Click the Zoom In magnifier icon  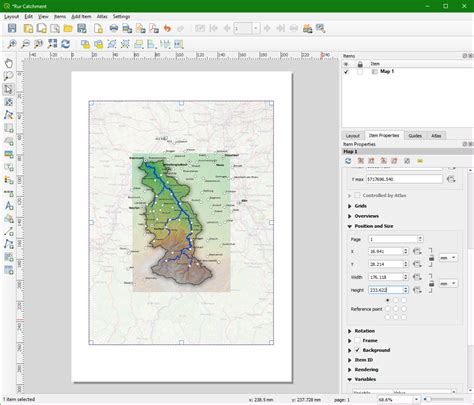[x=12, y=44]
